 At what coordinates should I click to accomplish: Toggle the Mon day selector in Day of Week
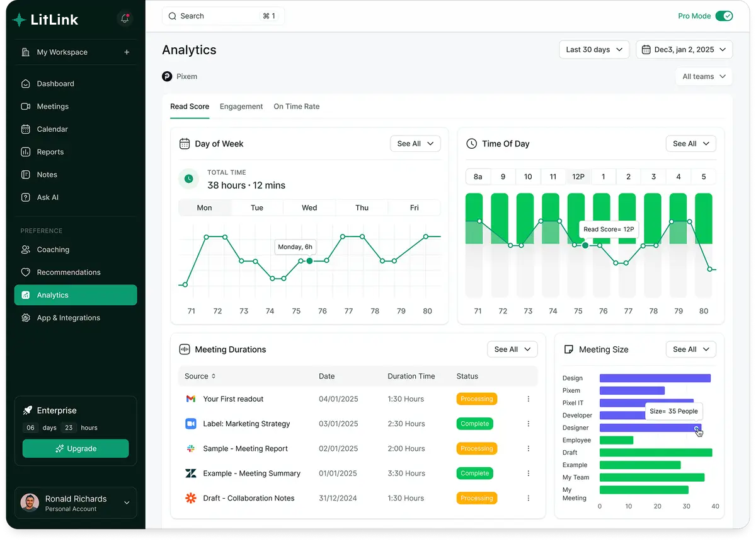(x=204, y=207)
